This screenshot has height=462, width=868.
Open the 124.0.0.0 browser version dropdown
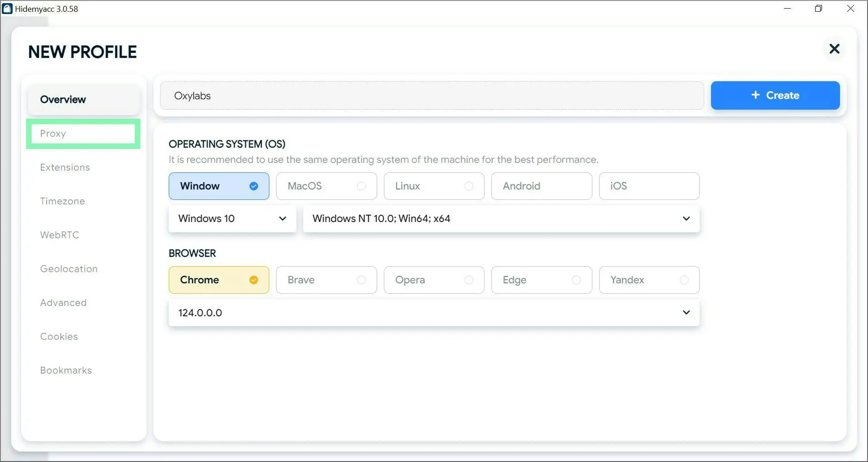(434, 313)
